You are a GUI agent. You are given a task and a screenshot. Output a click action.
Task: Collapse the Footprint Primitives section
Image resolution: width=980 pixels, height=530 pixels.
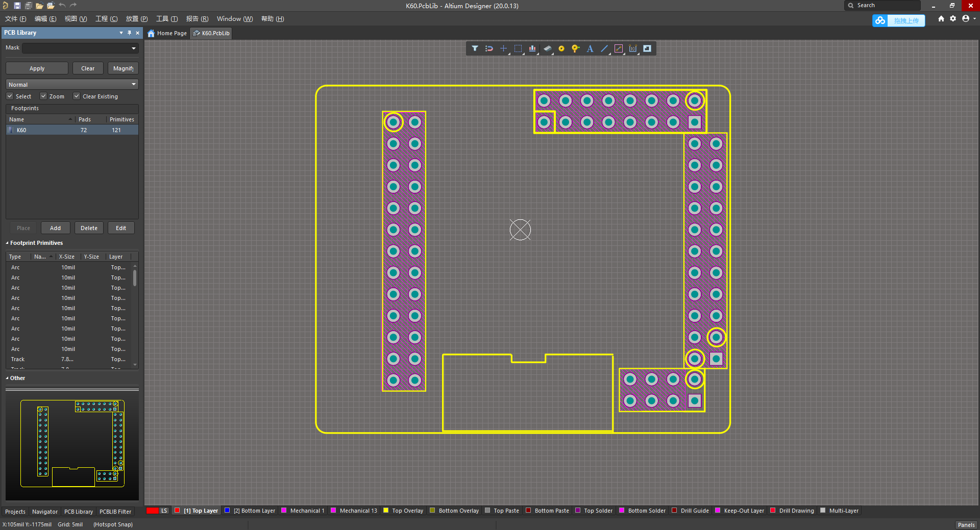coord(7,243)
